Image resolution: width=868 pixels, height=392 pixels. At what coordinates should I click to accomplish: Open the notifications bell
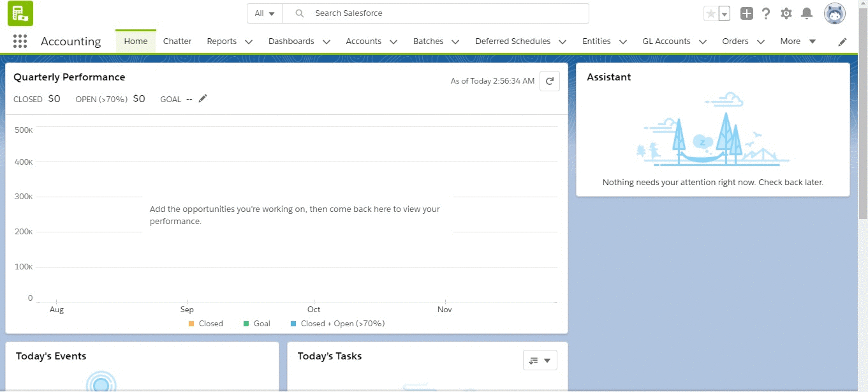pyautogui.click(x=807, y=13)
